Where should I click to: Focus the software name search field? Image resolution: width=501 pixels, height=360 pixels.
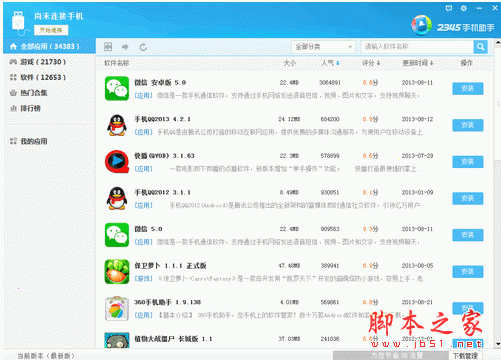click(417, 47)
